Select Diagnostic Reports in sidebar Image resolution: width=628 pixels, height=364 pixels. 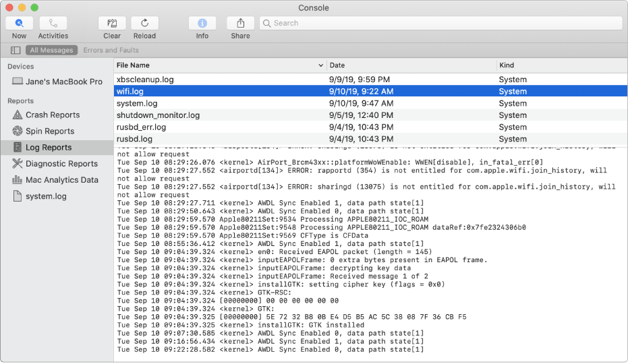pos(61,164)
